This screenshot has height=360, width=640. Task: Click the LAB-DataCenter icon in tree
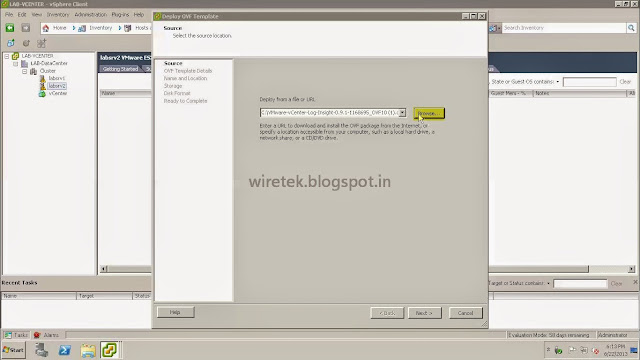(x=24, y=63)
